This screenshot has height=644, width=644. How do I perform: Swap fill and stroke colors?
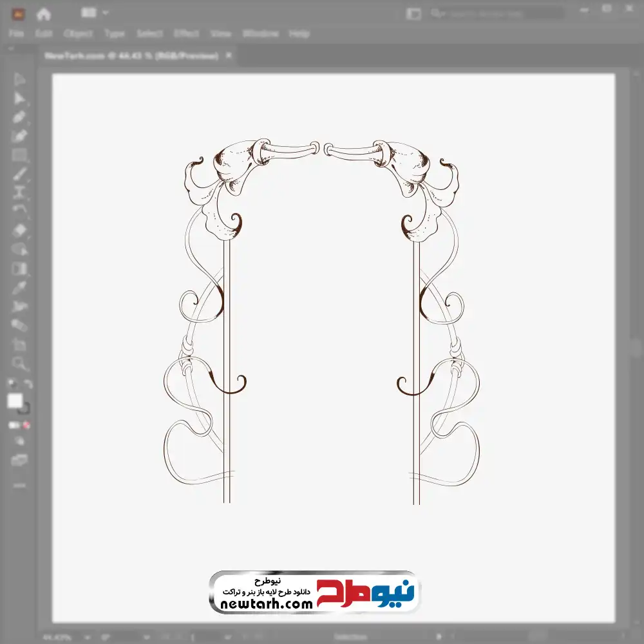pos(28,384)
